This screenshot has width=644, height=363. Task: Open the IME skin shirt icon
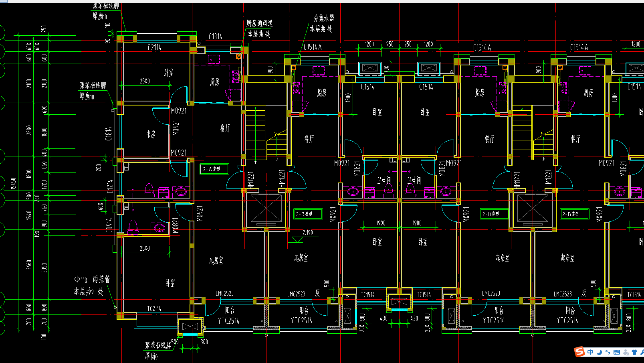point(634,352)
